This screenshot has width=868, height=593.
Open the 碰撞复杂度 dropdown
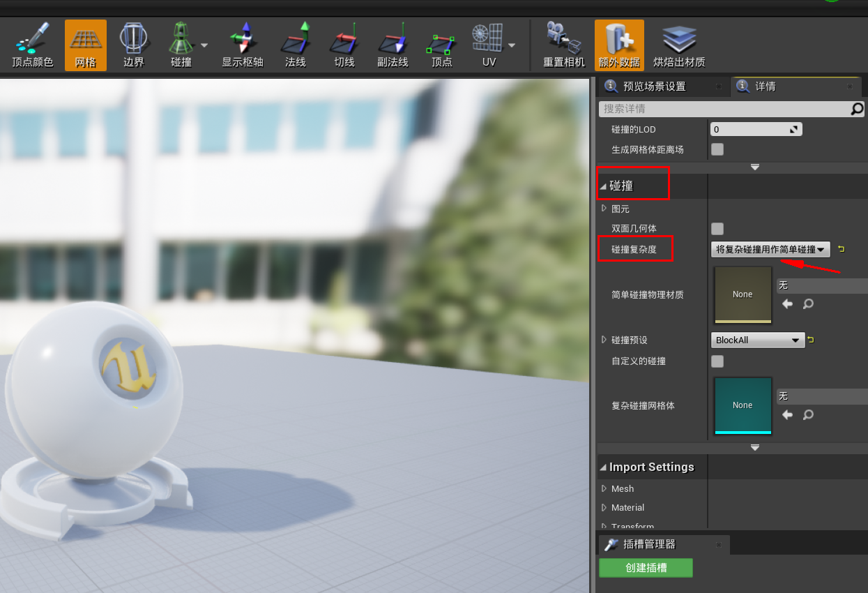tap(770, 248)
